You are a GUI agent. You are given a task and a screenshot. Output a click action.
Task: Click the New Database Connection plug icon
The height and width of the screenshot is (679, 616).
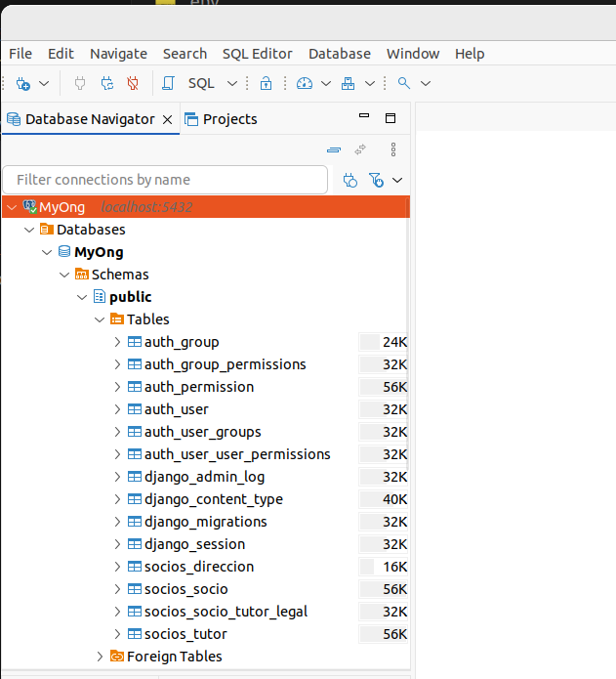tap(22, 83)
